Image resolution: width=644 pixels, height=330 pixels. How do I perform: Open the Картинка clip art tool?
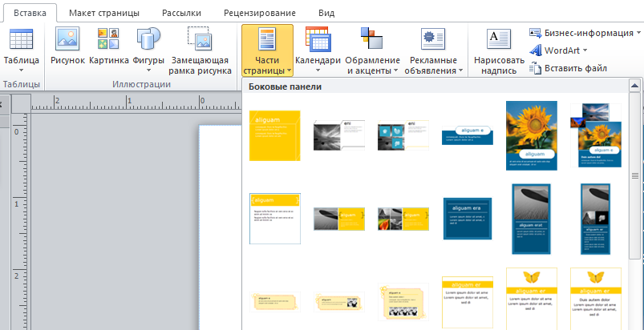(x=109, y=40)
